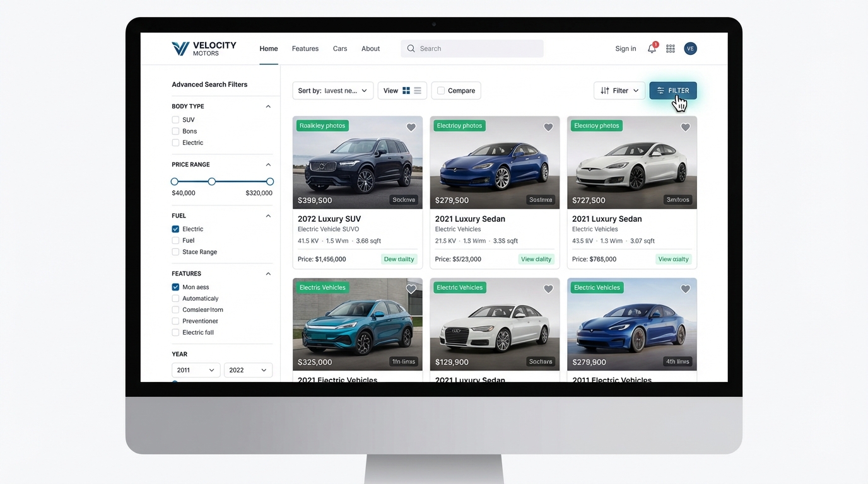Enable the SUV body type checkbox
The height and width of the screenshot is (484, 868).
pyautogui.click(x=175, y=120)
